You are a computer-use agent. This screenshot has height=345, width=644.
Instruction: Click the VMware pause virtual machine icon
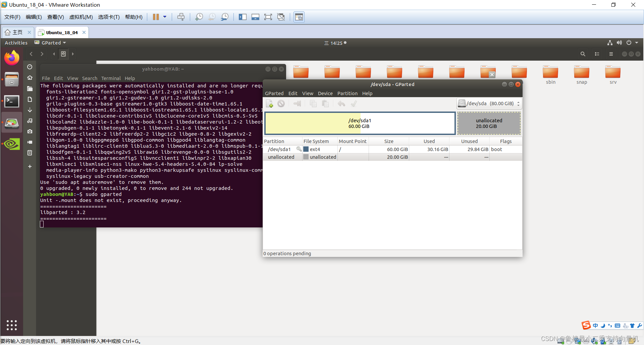(156, 17)
